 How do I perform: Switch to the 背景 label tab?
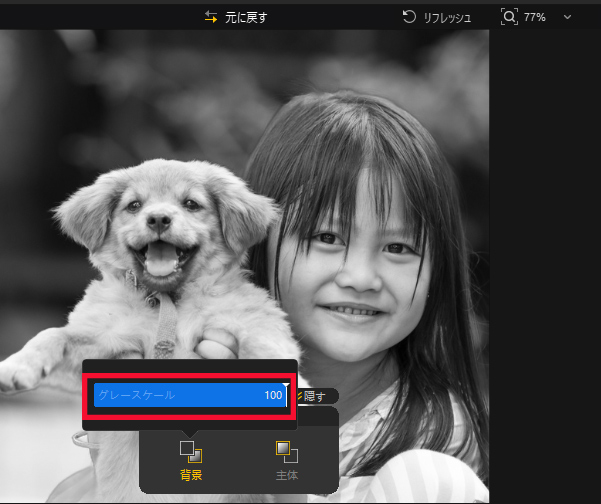[x=190, y=475]
